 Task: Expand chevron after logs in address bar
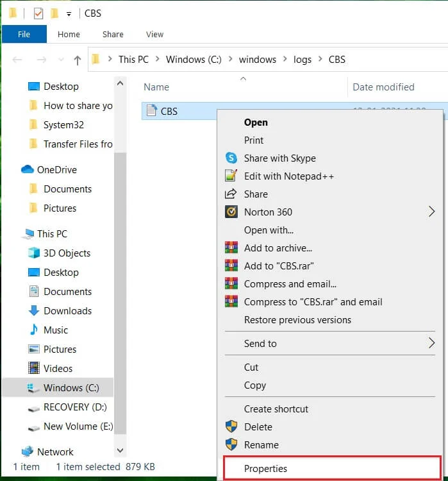320,58
